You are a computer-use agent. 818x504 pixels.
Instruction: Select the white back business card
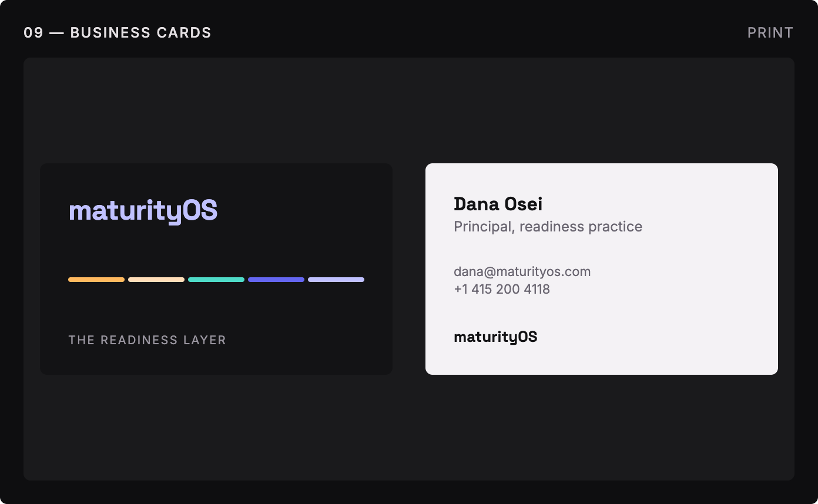(602, 269)
